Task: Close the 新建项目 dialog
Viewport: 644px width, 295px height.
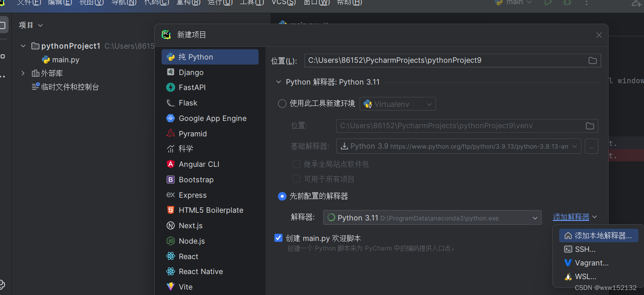Action: point(599,35)
